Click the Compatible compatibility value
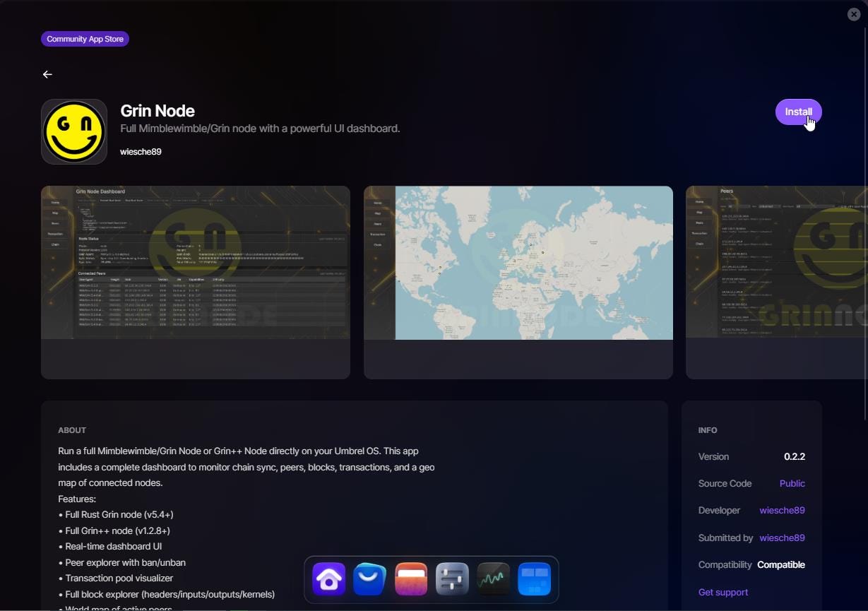 (781, 564)
